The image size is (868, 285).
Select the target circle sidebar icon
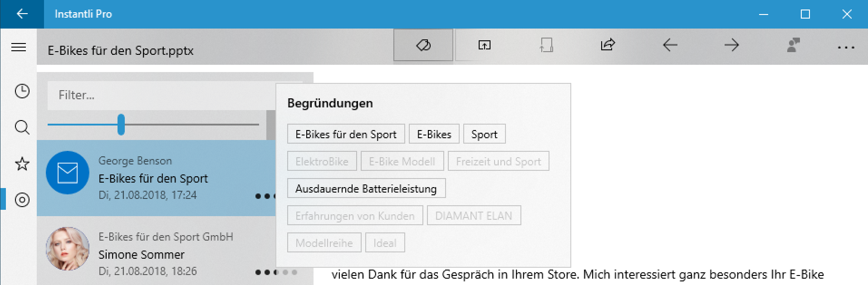click(x=22, y=200)
